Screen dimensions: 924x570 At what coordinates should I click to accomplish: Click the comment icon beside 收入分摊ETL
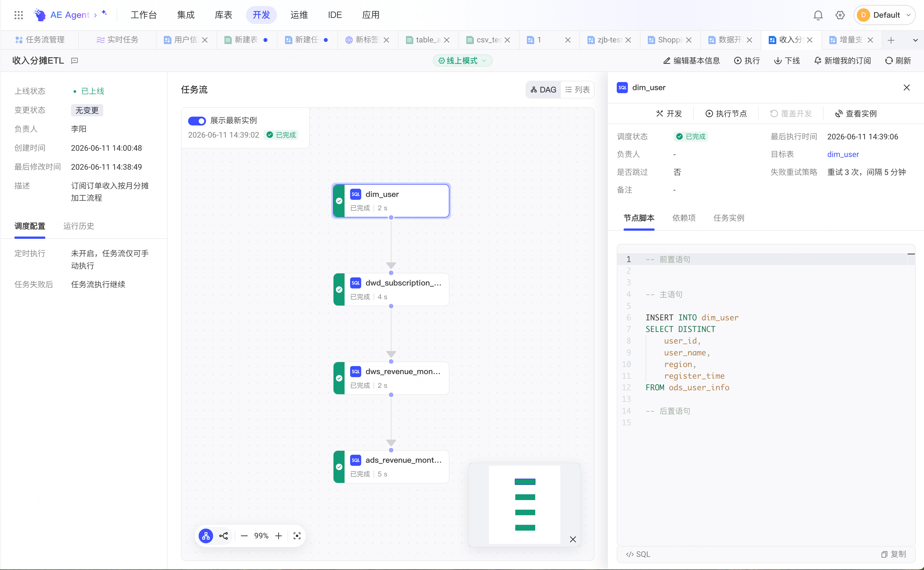(75, 61)
